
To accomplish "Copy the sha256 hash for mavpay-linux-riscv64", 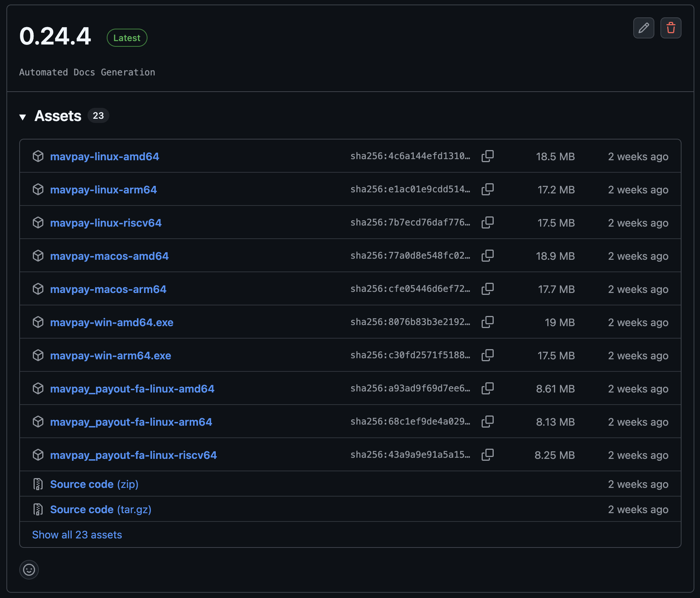I will pos(487,222).
